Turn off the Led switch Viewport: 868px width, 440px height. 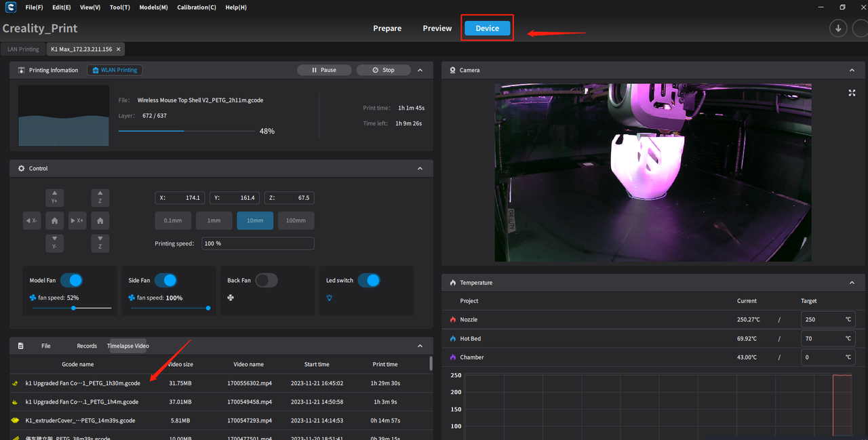369,280
